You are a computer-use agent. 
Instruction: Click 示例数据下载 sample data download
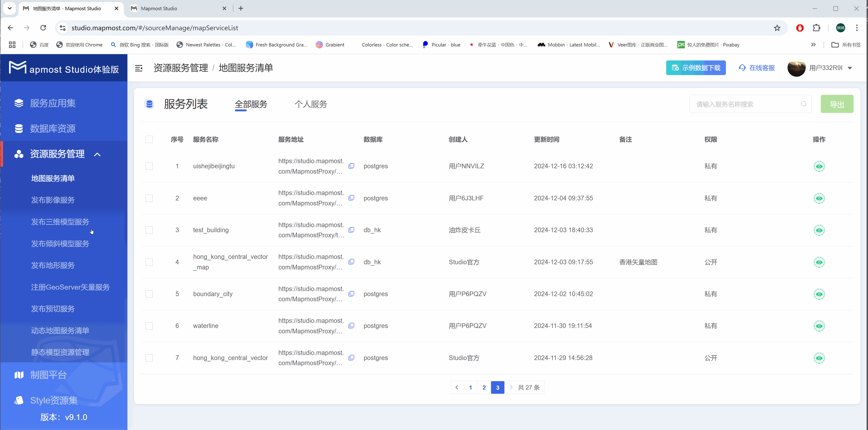[696, 68]
